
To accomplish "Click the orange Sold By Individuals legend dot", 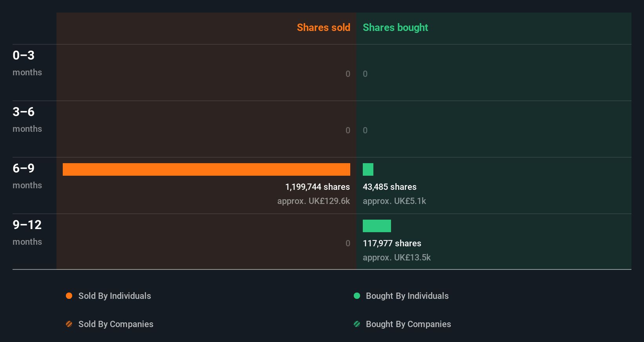I will coord(69,296).
